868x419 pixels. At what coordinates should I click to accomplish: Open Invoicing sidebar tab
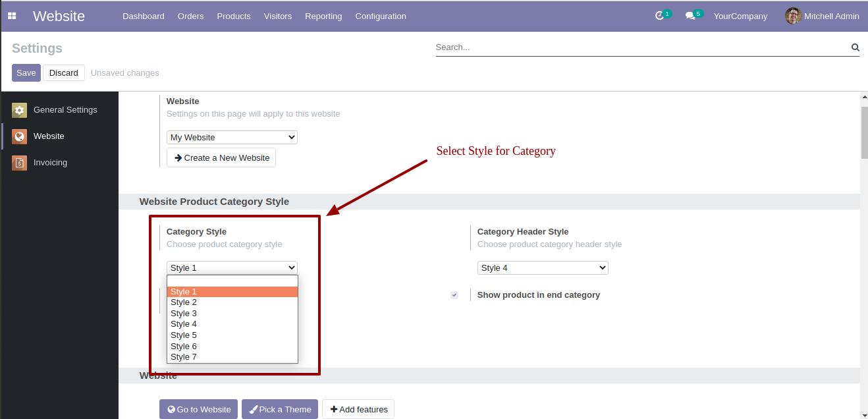coord(59,163)
